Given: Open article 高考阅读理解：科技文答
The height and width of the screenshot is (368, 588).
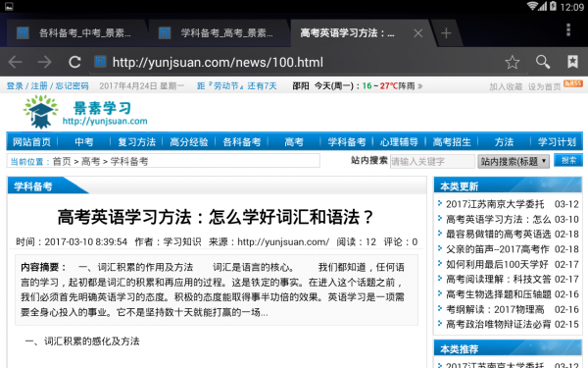Looking at the screenshot, I should [x=499, y=280].
